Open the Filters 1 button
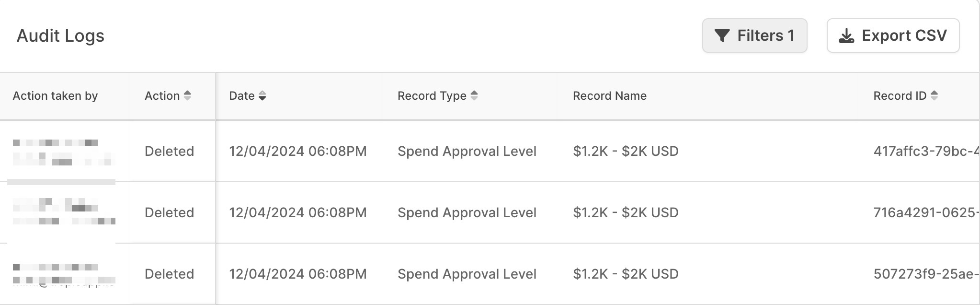Viewport: 980px width, 305px height. pyautogui.click(x=754, y=35)
